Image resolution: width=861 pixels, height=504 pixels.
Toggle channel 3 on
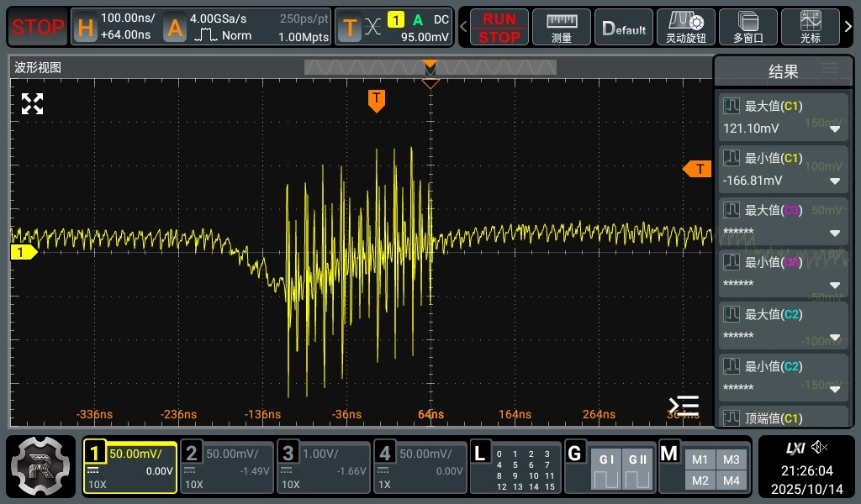click(324, 466)
